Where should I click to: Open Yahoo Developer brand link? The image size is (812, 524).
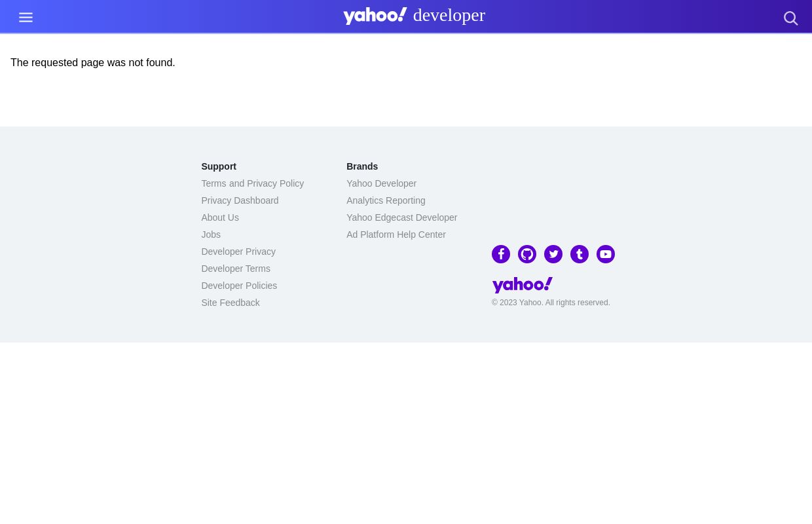[x=381, y=183]
